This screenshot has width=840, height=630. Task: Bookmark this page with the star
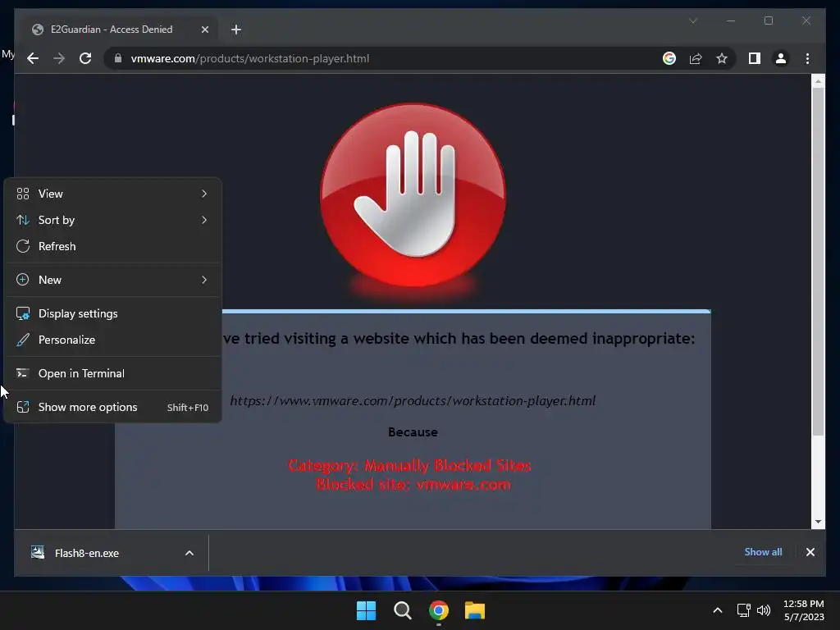(722, 58)
